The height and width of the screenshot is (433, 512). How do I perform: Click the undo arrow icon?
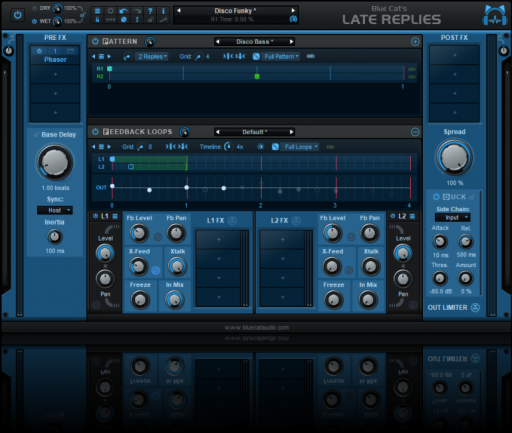[x=123, y=11]
